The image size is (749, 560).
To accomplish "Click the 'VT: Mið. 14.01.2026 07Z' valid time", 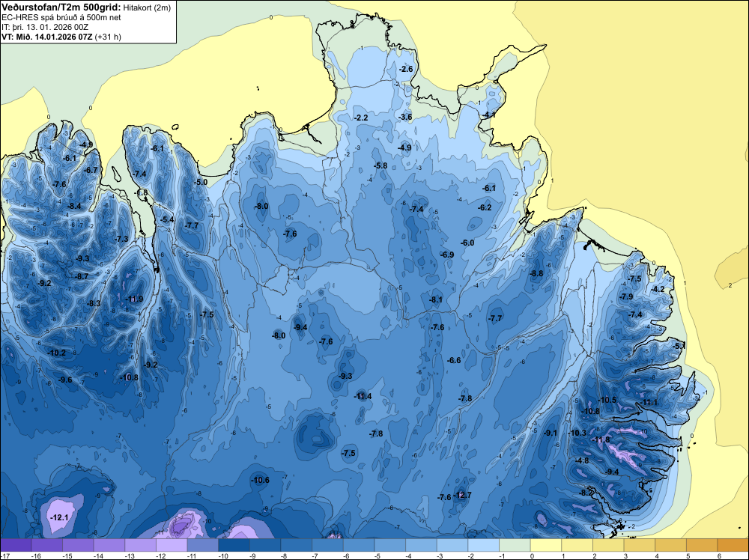I will pos(46,37).
